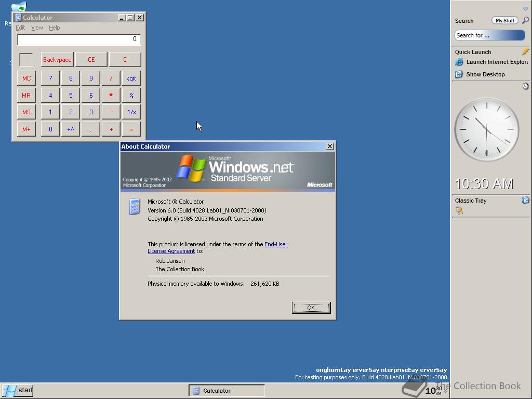Click the Classic Tray notification icon
The image size is (532, 399).
click(459, 211)
